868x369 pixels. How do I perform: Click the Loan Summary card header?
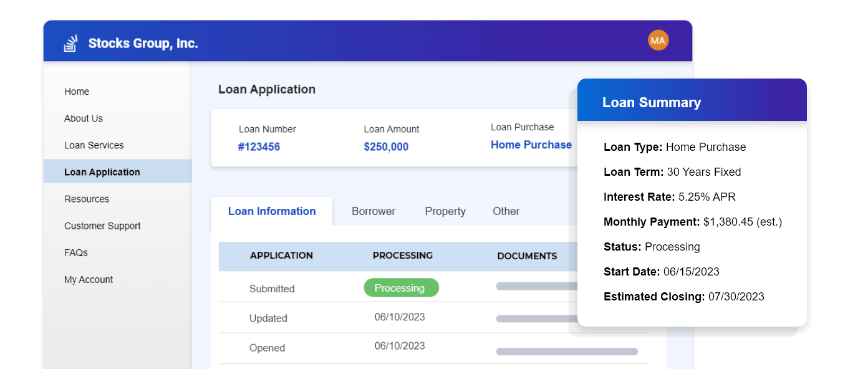pos(692,100)
